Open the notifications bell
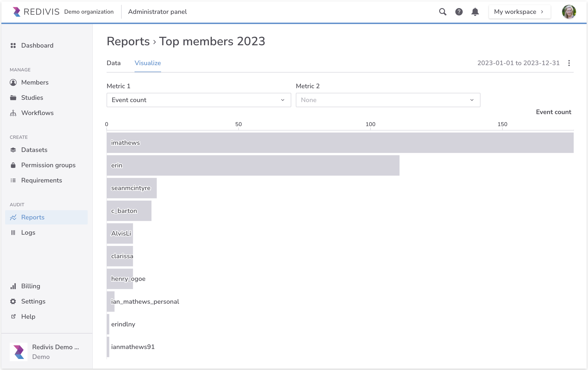Screen dimensions: 588x370 tap(475, 12)
